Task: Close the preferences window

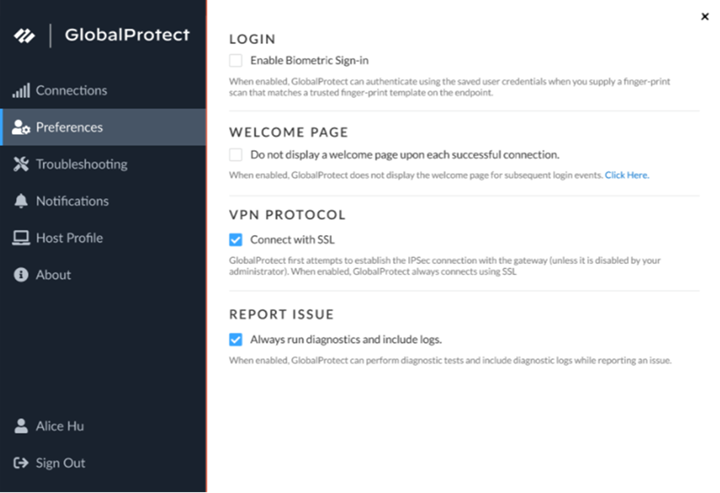Action: click(x=706, y=16)
